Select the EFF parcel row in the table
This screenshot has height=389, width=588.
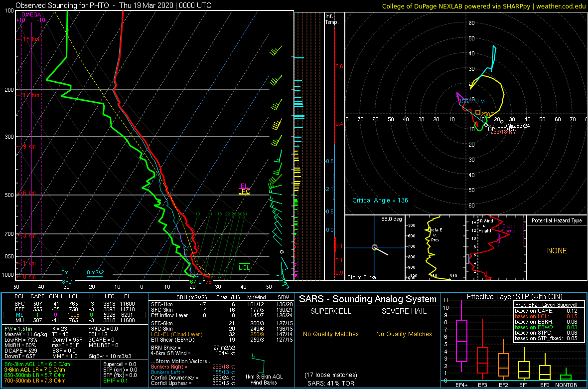(x=74, y=309)
